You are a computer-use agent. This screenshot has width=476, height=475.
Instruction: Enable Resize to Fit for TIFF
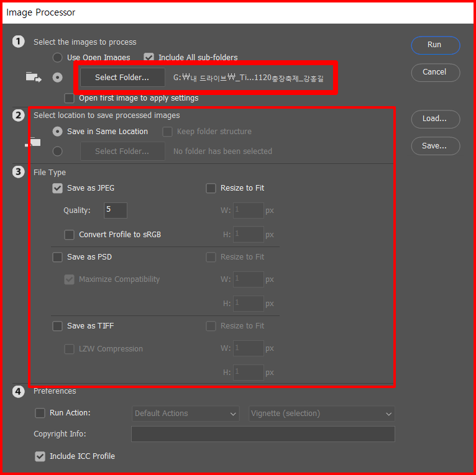(x=211, y=326)
